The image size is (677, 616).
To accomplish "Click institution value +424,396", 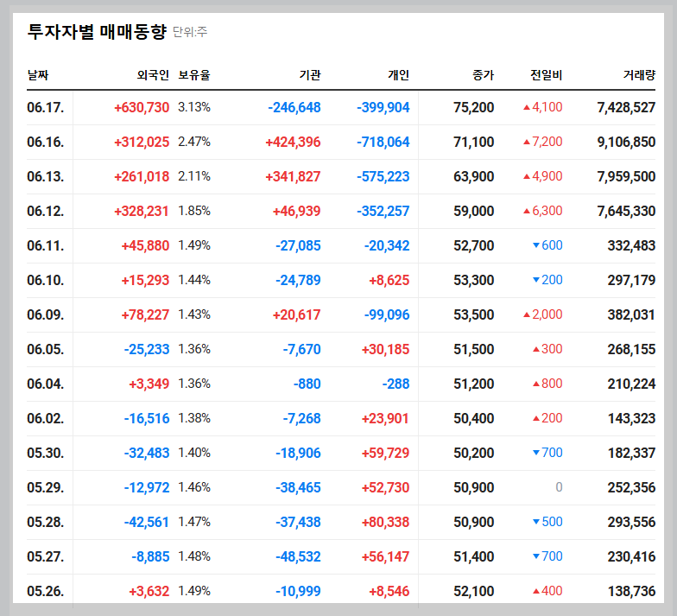I will click(x=294, y=142).
